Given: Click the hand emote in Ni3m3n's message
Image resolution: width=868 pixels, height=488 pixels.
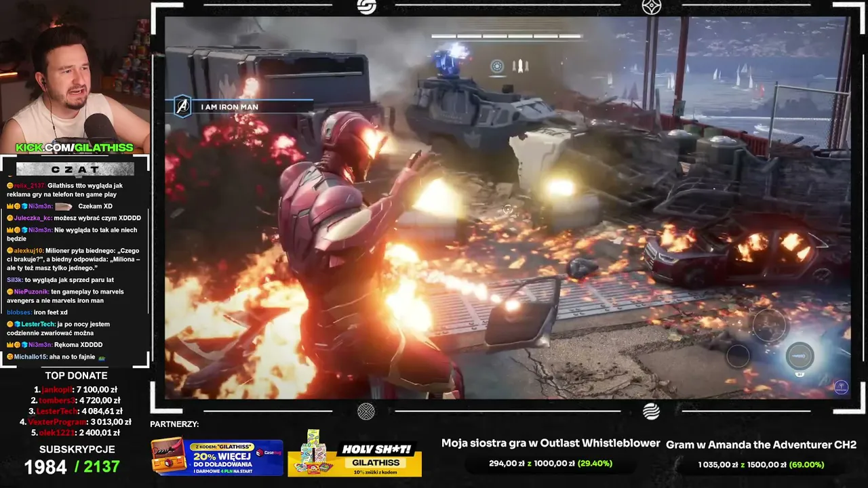Looking at the screenshot, I should tap(64, 206).
